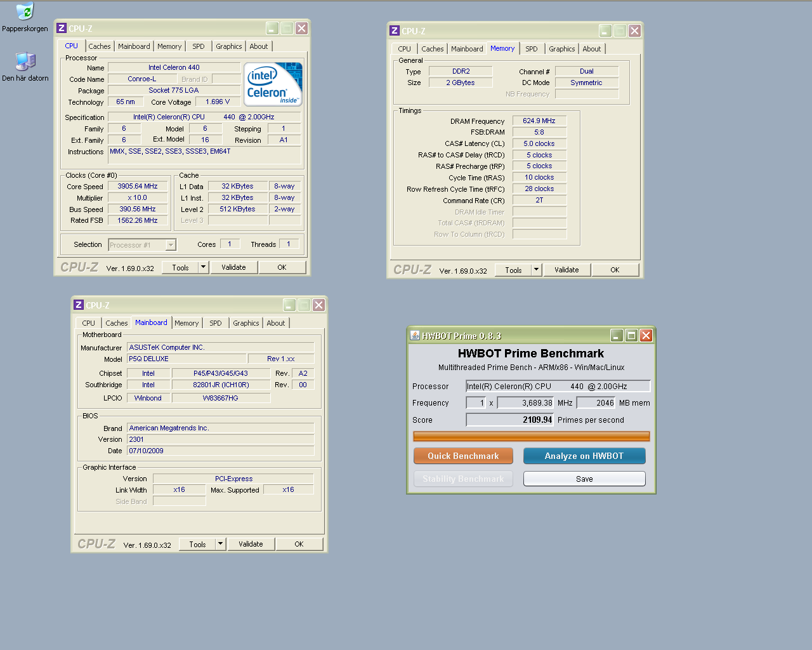Viewport: 812px width, 650px height.
Task: Click Level 2 cache 512 KBytes
Action: pyautogui.click(x=237, y=209)
